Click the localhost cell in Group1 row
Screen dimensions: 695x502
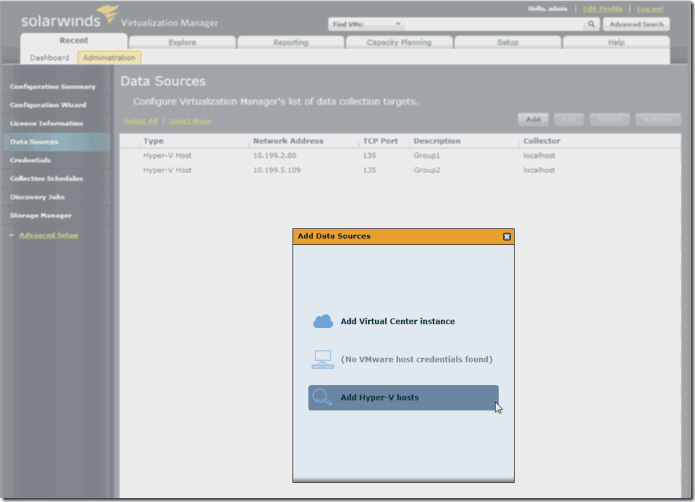[x=539, y=156]
